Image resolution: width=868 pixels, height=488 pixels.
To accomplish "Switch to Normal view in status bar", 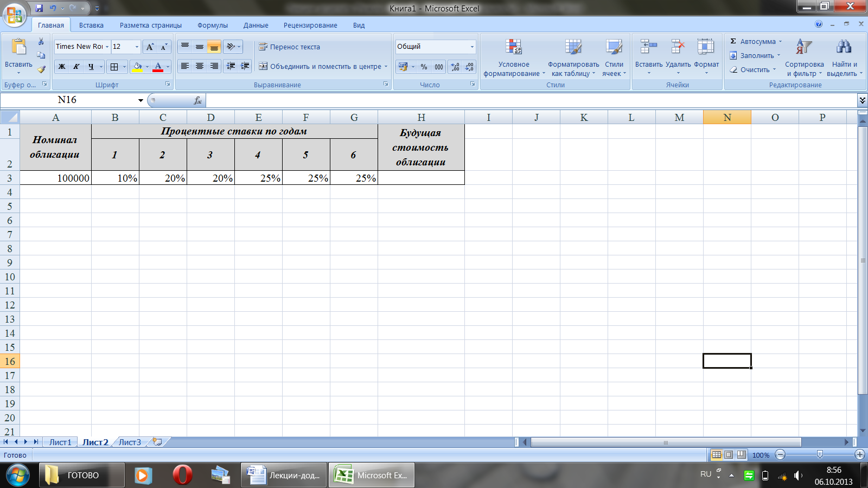I will [716, 455].
